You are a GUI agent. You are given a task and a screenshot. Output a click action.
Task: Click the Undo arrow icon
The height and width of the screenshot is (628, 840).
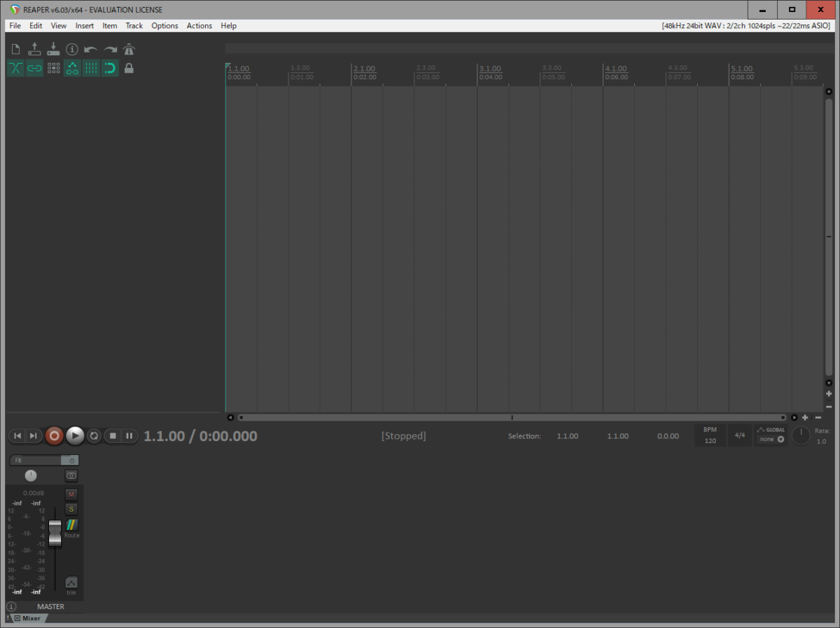point(91,50)
